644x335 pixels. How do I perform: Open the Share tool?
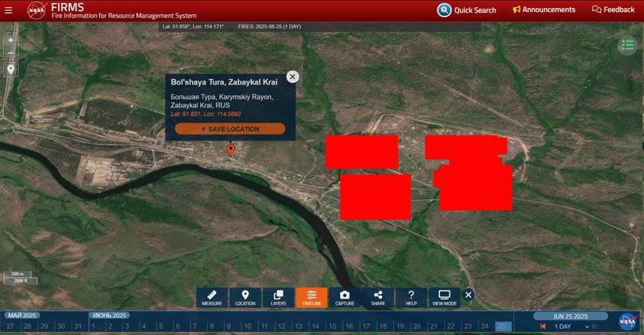(378, 298)
